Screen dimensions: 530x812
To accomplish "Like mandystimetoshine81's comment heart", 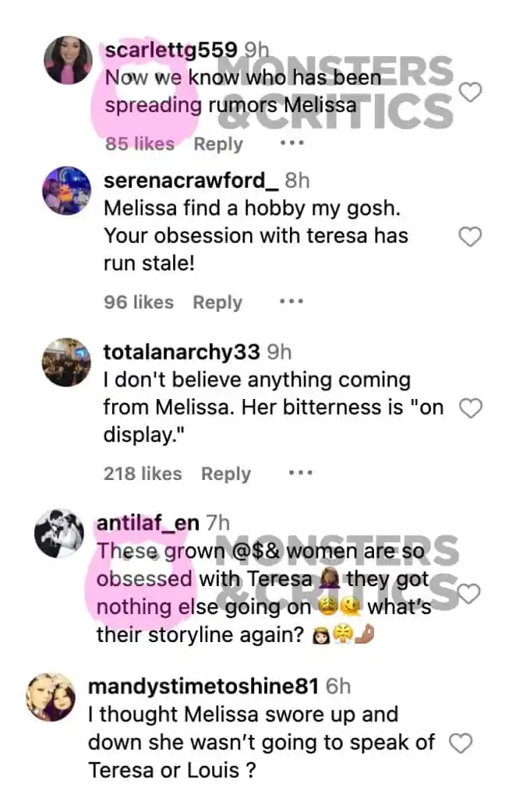I will [460, 743].
